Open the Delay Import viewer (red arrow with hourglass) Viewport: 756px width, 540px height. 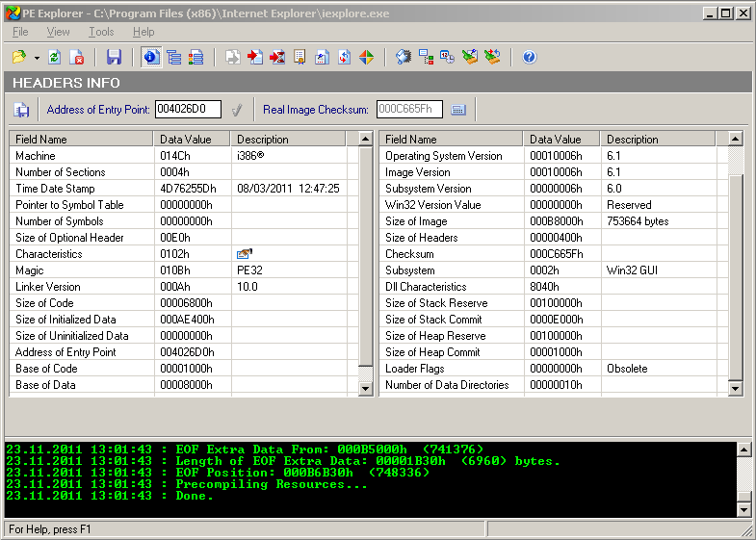[277, 58]
